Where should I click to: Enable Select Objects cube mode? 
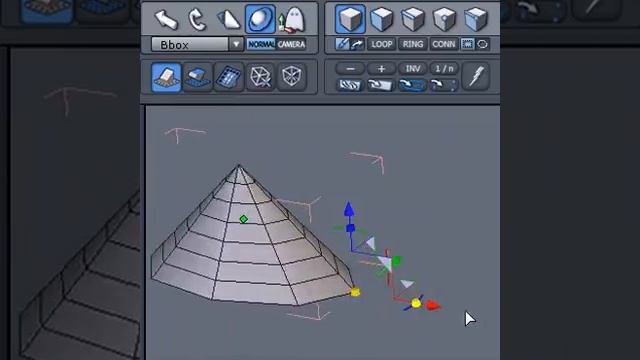pyautogui.click(x=476, y=19)
